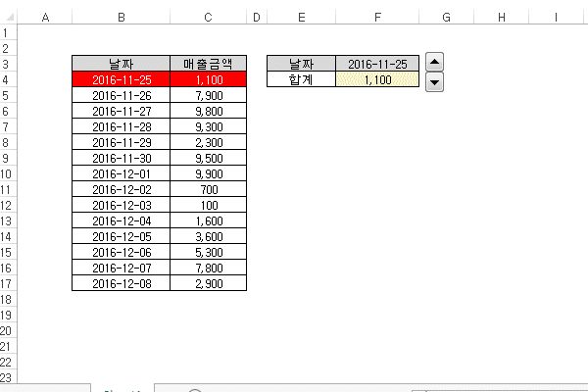The height and width of the screenshot is (392, 588).
Task: Select cell with amount 700
Action: pos(208,189)
